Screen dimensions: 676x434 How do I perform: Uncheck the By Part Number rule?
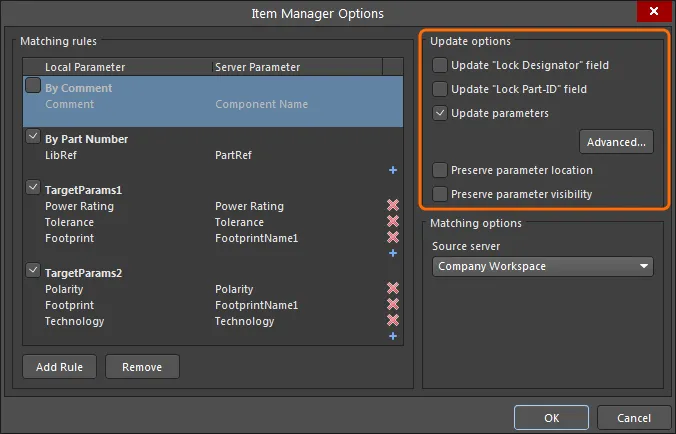click(33, 137)
